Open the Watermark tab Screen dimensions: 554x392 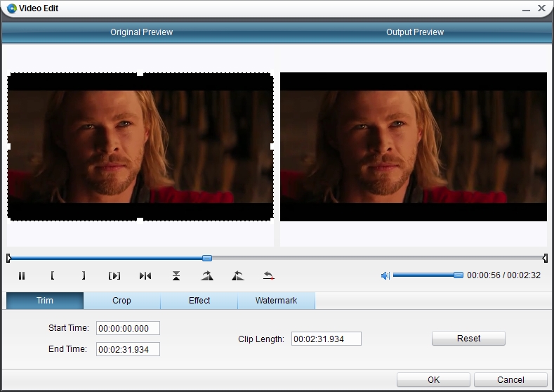276,301
